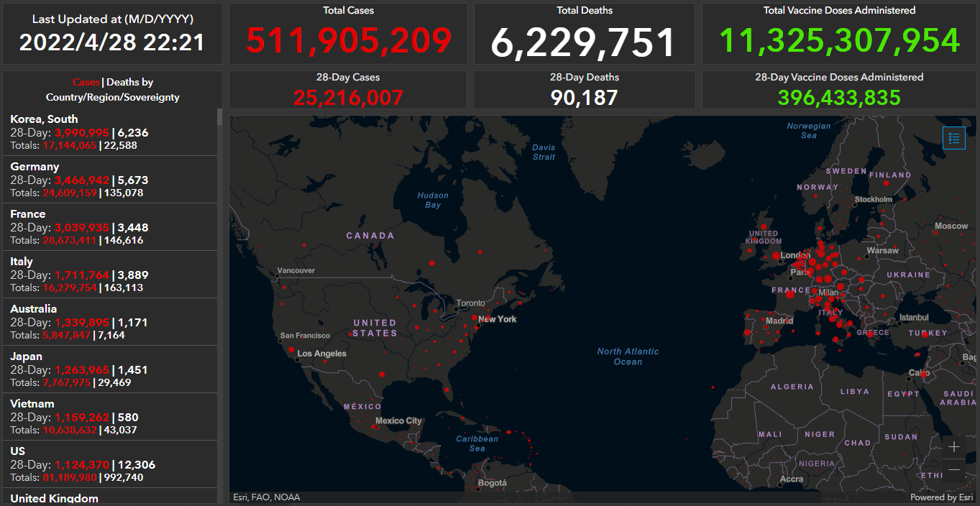Switch the country list to Deaths
Image resolution: width=980 pixels, height=506 pixels.
[x=122, y=83]
